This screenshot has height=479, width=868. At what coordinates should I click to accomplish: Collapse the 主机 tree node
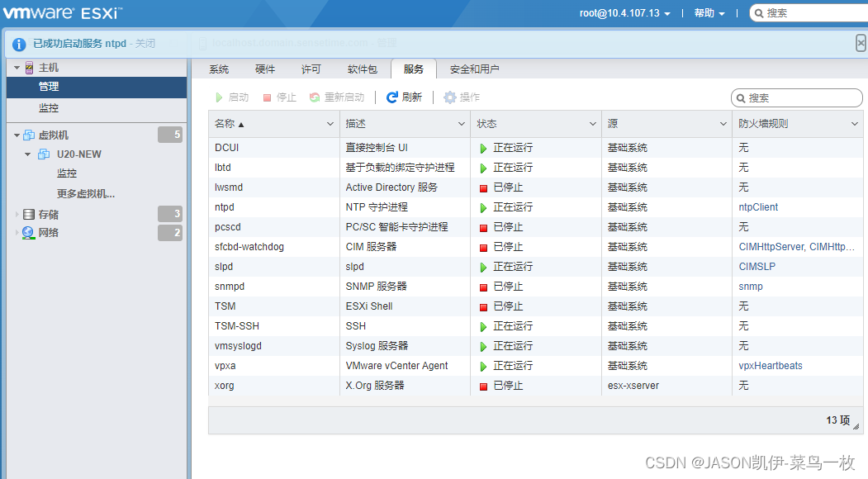17,68
